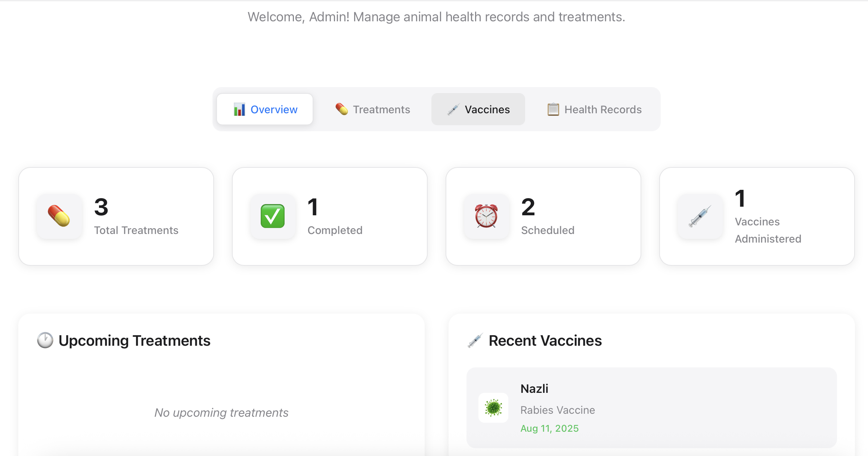
Task: Click the clock icon beside Upcoming Treatments heading
Action: [44, 340]
